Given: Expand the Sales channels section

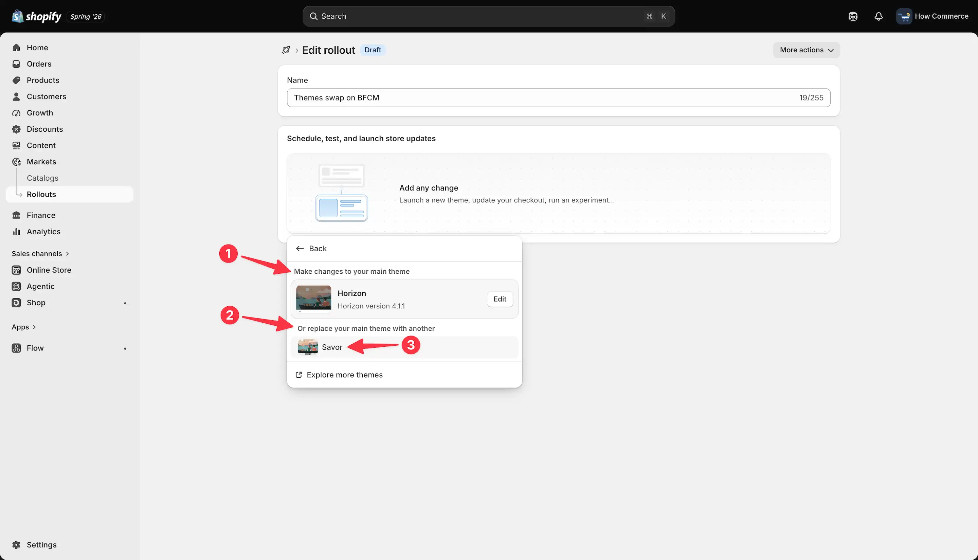Looking at the screenshot, I should point(40,253).
